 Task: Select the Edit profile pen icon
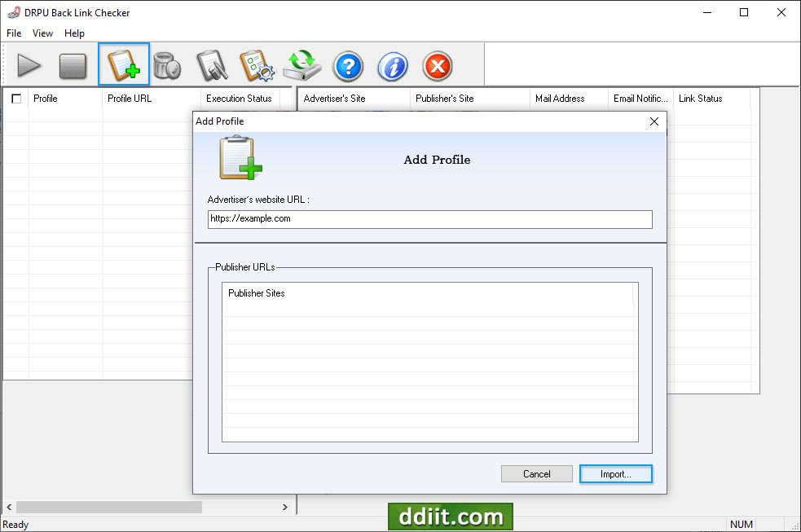(212, 66)
